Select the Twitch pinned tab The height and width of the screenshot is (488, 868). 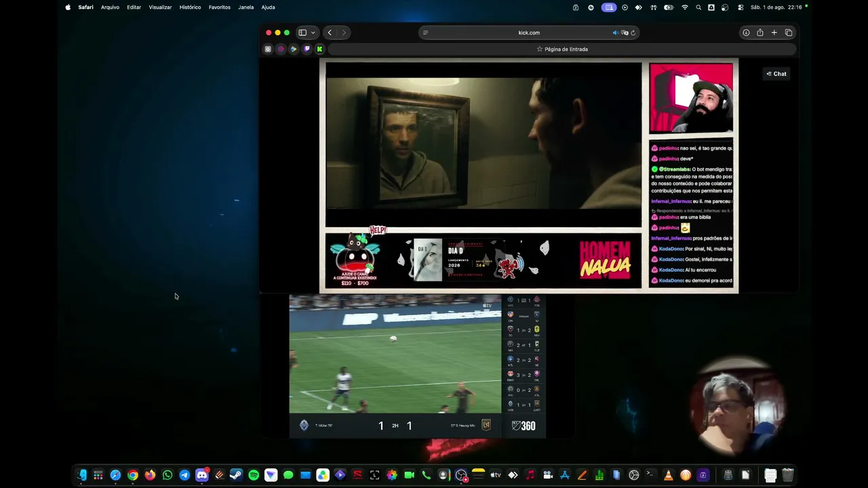[x=307, y=49]
